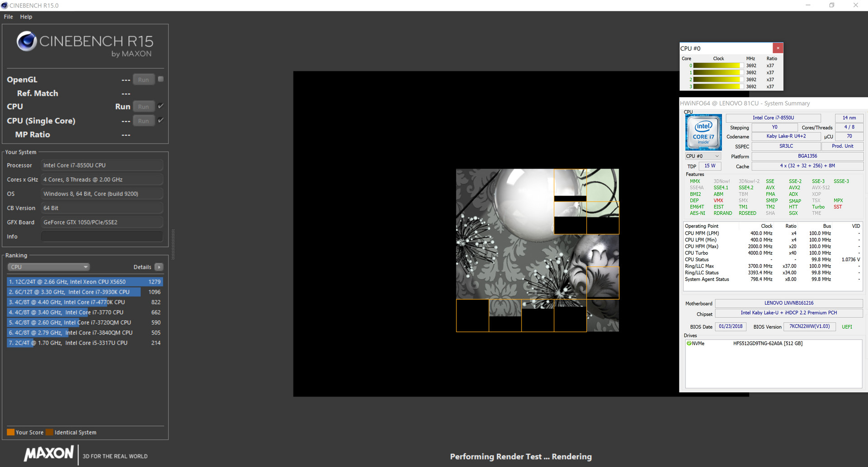Click the render preview image
Image resolution: width=868 pixels, height=467 pixels.
(537, 250)
